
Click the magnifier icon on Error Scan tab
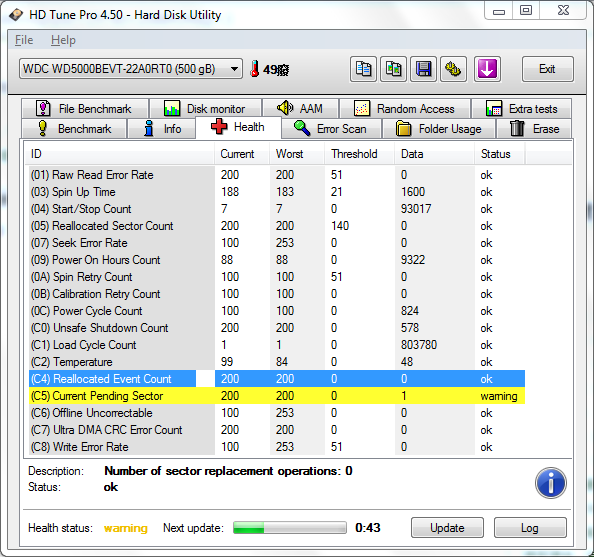click(302, 128)
